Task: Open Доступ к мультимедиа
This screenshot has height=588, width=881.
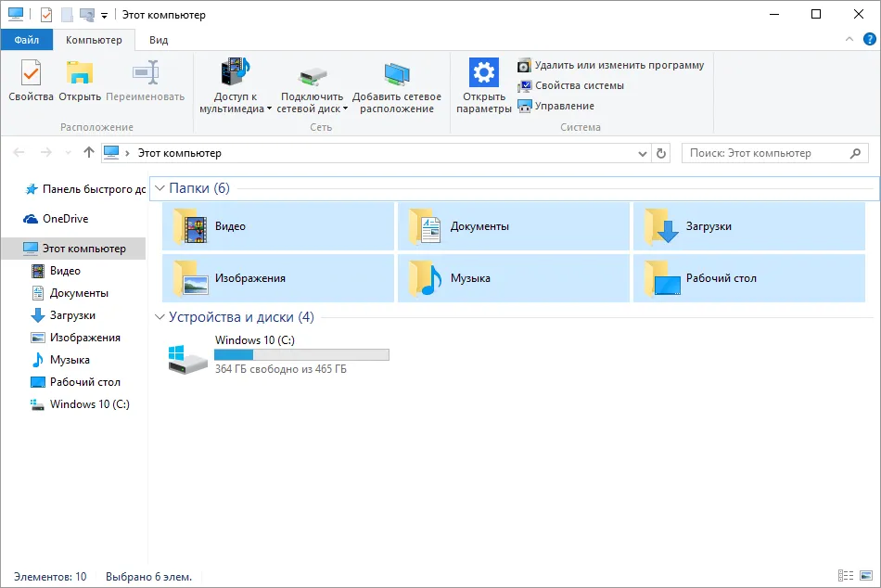Action: (x=236, y=85)
